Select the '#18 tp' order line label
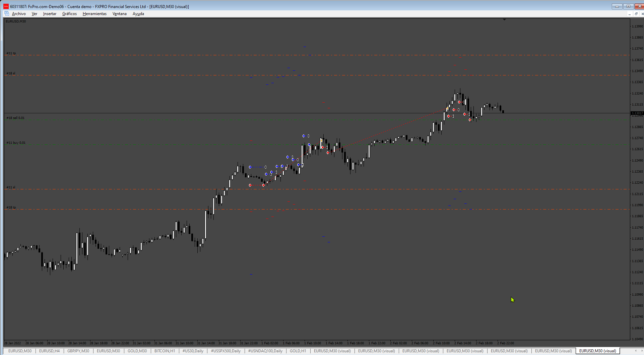The width and height of the screenshot is (644, 355). pos(11,208)
